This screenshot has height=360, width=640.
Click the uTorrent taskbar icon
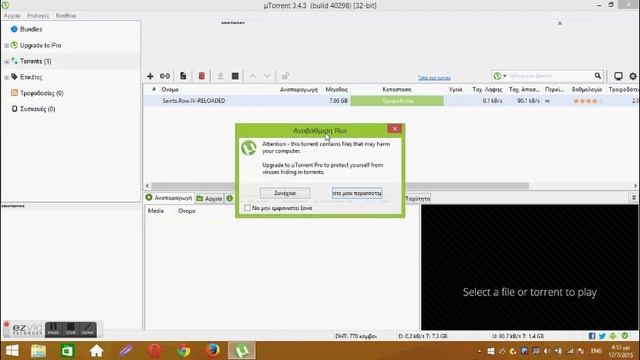(242, 351)
